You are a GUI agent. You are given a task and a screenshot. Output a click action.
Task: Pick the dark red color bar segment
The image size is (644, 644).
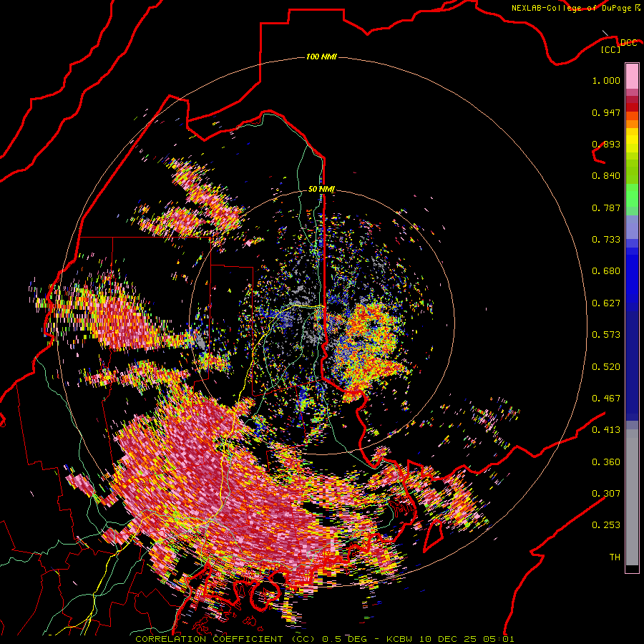point(632,107)
